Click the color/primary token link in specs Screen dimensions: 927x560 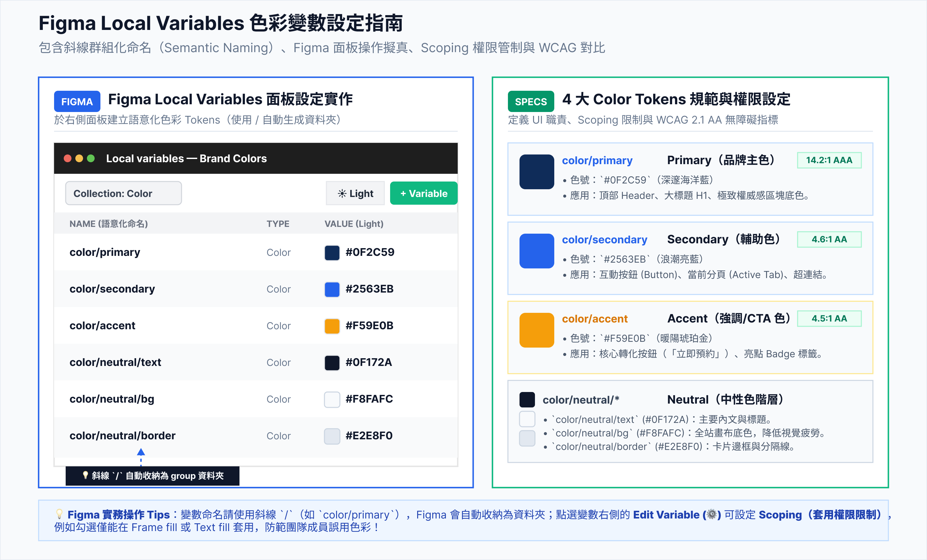(x=597, y=161)
